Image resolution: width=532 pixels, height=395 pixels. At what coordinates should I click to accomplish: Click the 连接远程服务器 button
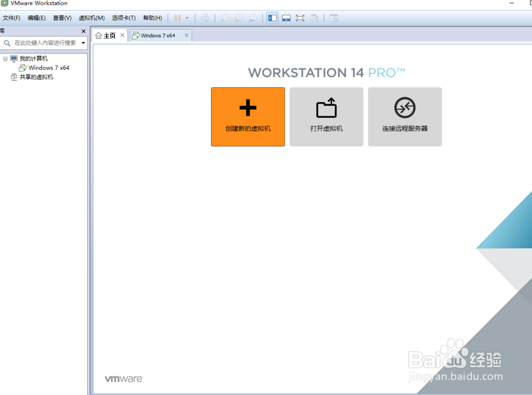[405, 117]
